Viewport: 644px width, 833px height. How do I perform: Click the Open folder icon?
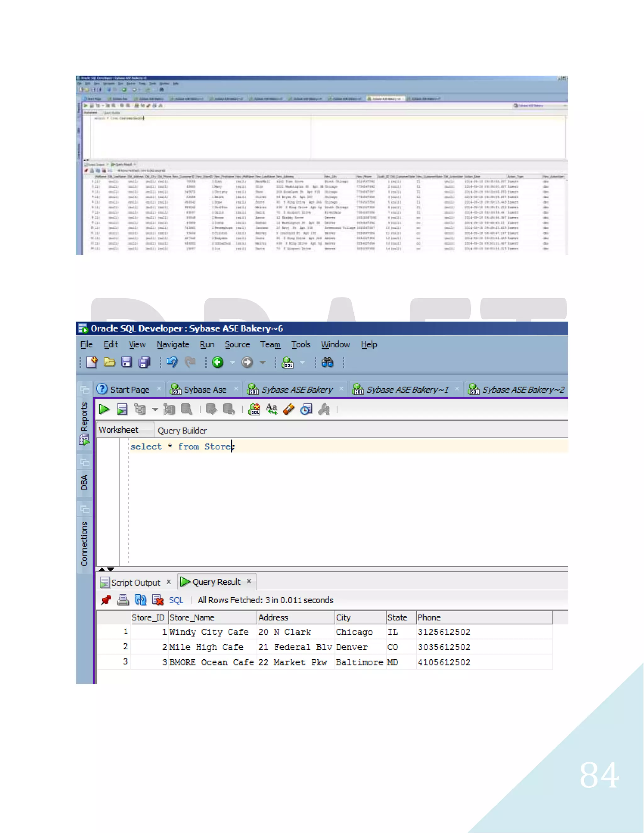click(109, 362)
